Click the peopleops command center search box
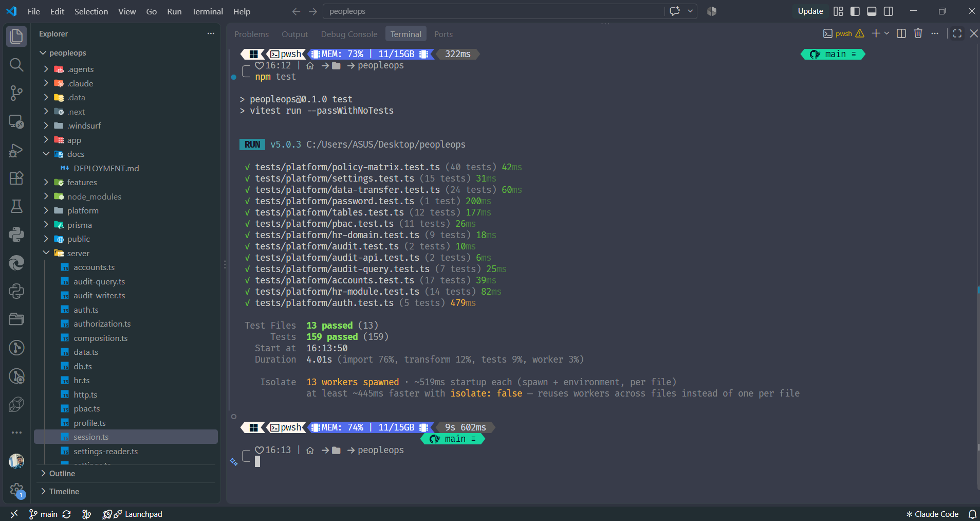Viewport: 980px width, 521px height. pyautogui.click(x=493, y=11)
